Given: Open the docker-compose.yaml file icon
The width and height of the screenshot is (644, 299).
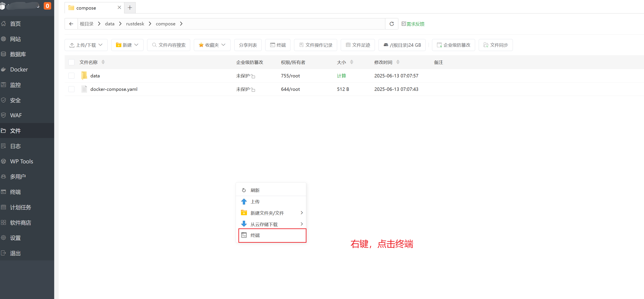Looking at the screenshot, I should [x=84, y=89].
